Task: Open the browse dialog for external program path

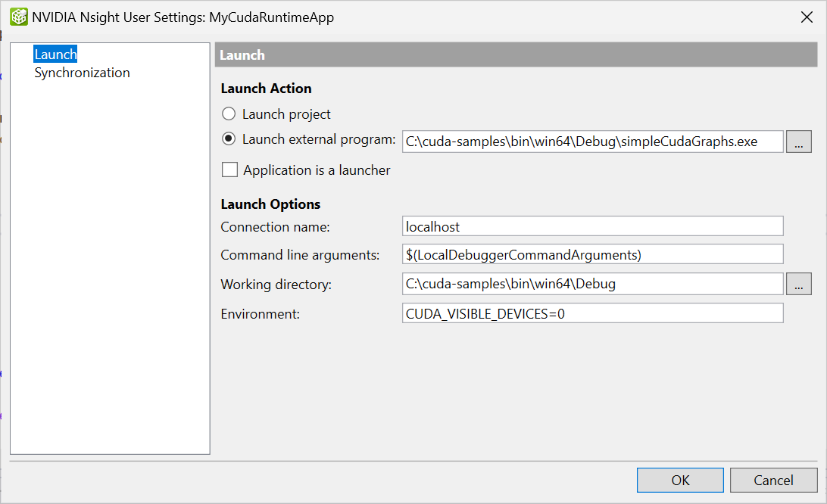Action: pos(799,142)
